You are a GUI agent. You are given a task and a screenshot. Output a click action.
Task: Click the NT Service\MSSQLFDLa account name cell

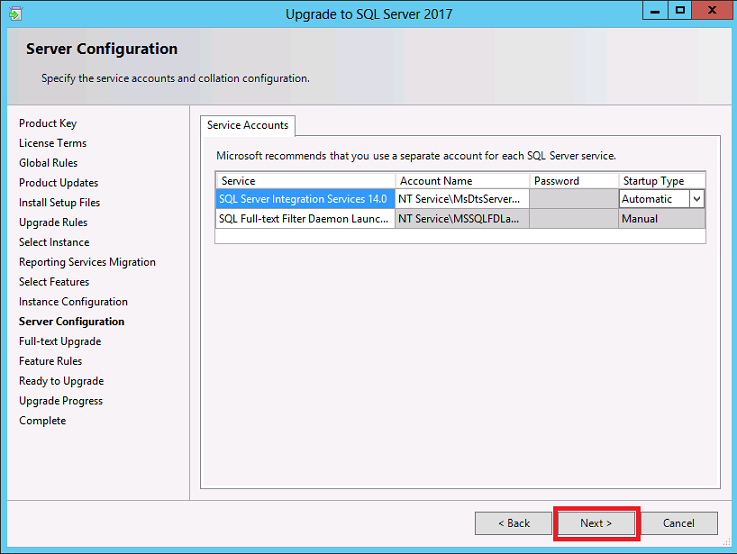462,218
